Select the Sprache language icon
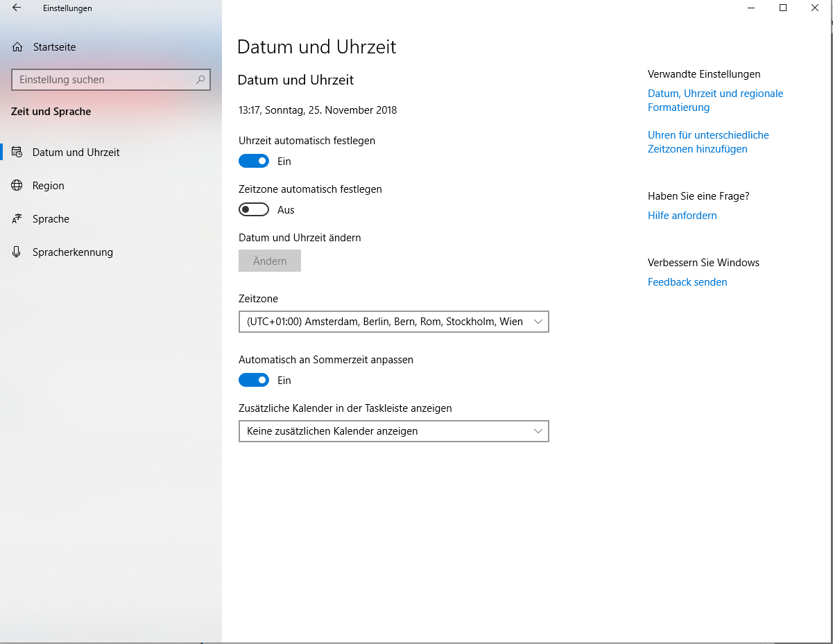This screenshot has width=833, height=644. 17,219
